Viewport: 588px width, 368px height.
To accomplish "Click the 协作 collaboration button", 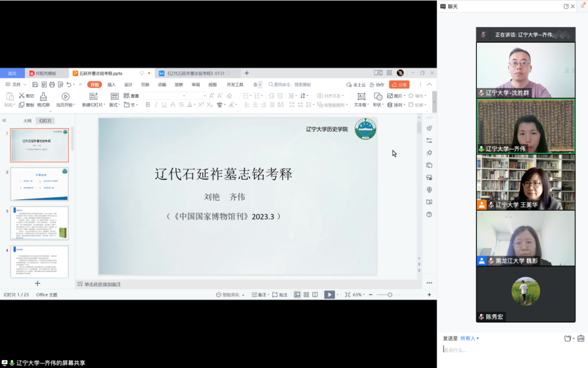I will click(377, 85).
